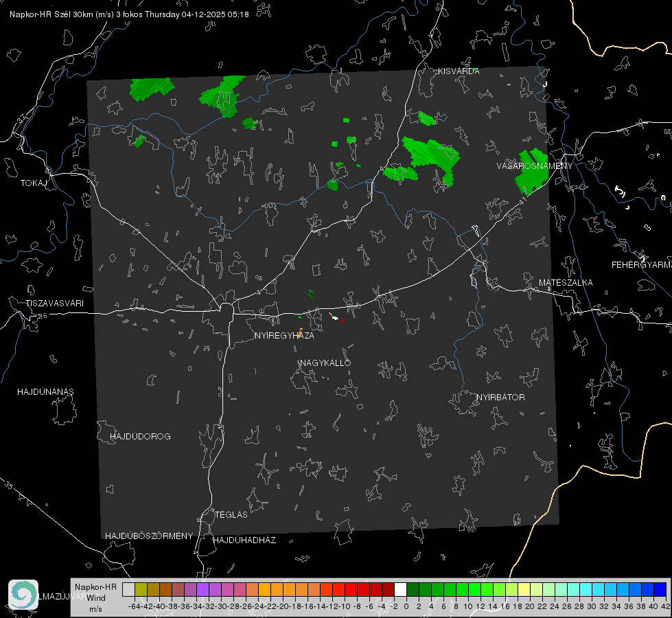Click the TÉGLÁS label
This screenshot has height=618, width=672.
[231, 514]
